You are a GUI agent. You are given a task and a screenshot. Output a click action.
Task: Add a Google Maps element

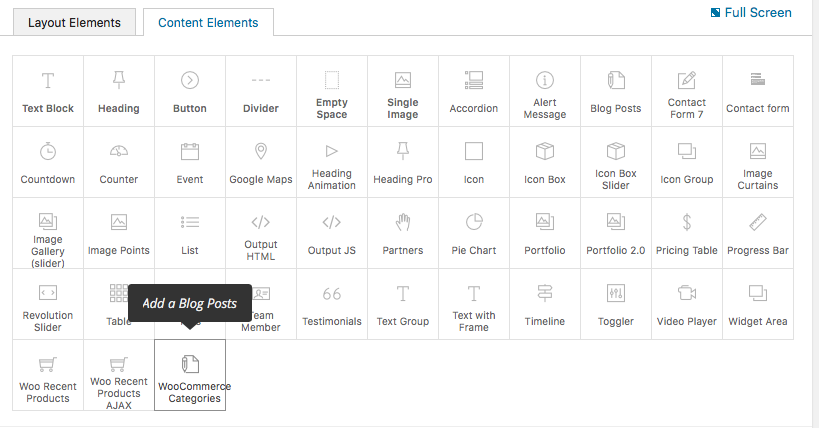coord(261,163)
